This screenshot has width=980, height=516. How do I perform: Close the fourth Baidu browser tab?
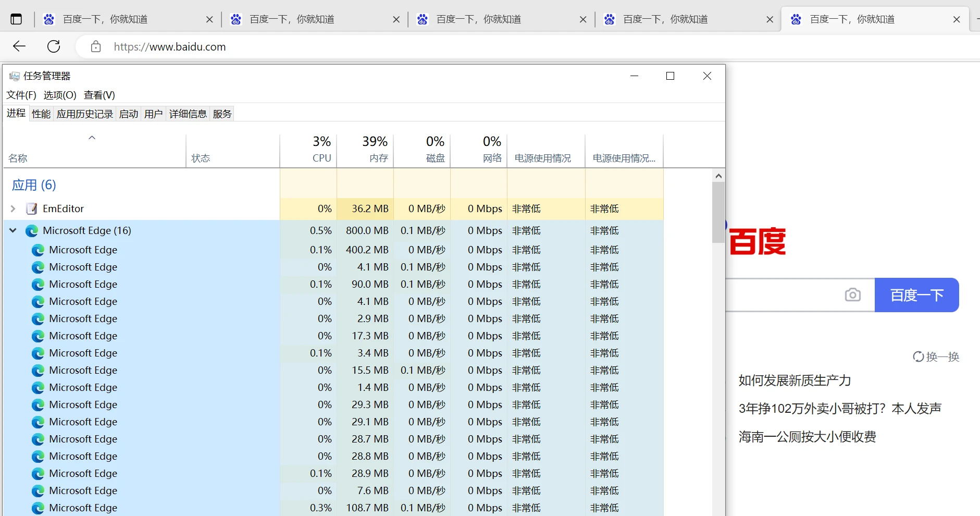(770, 19)
